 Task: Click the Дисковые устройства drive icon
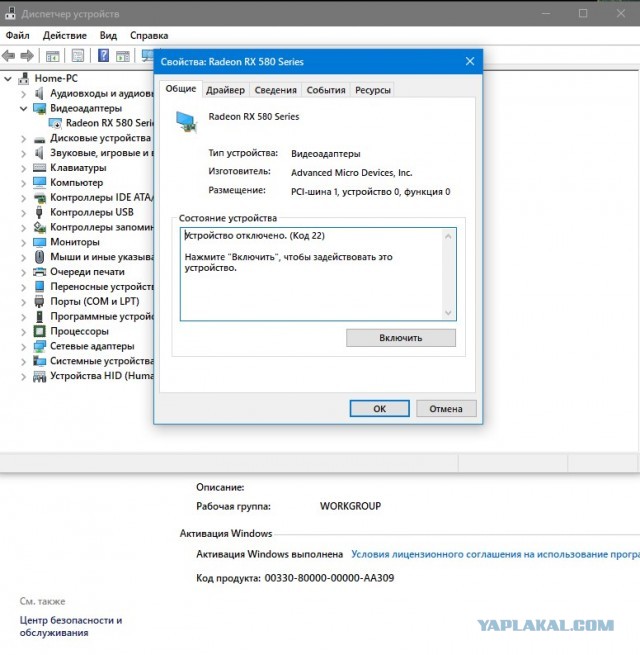39,139
